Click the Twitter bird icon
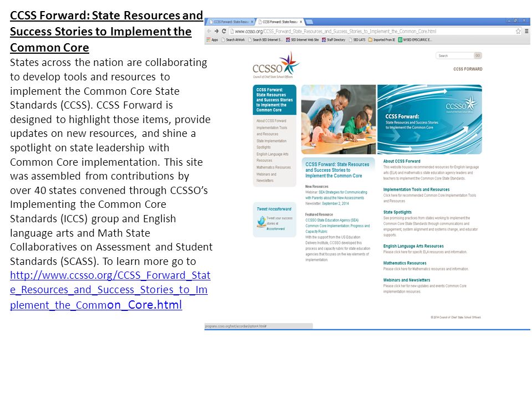Image resolution: width=532 pixels, height=399 pixels. [x=261, y=222]
